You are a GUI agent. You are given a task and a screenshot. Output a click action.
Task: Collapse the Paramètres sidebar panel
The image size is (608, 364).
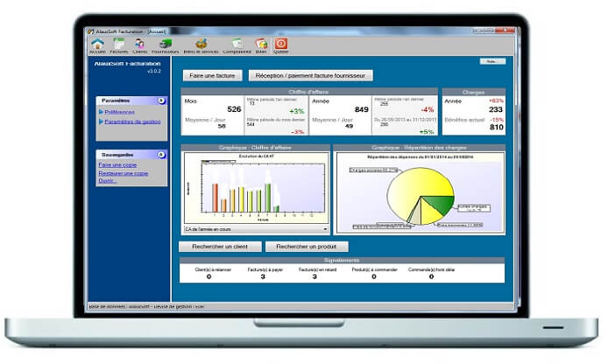coord(161,101)
